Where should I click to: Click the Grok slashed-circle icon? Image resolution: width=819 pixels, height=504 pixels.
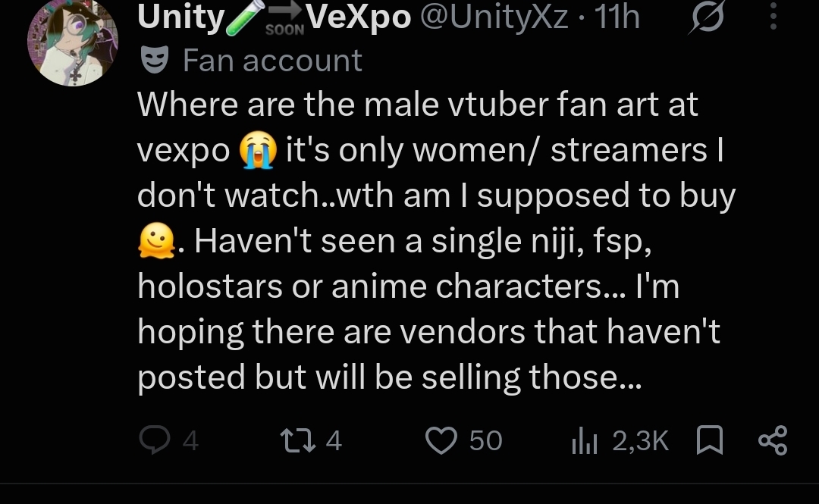pos(708,17)
